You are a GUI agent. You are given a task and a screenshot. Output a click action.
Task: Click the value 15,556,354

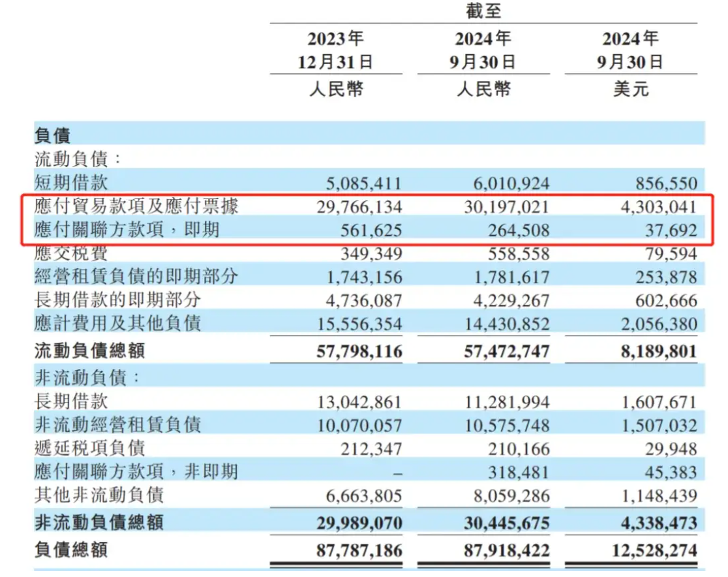click(359, 324)
